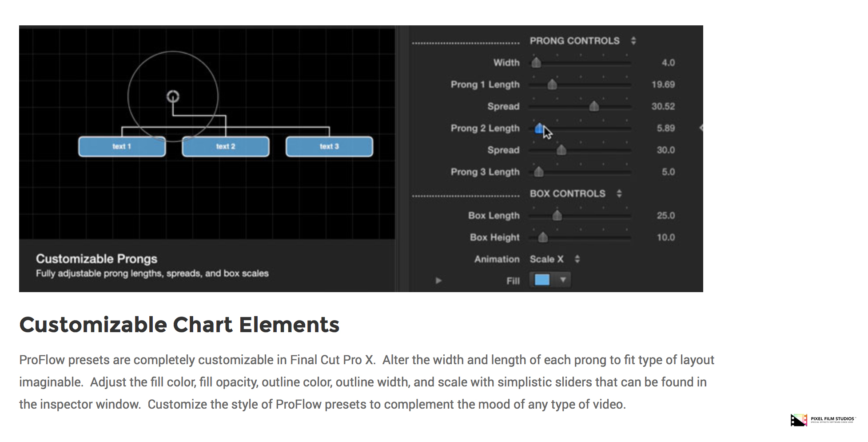Click the Prong 3 Length slider handle

(539, 172)
